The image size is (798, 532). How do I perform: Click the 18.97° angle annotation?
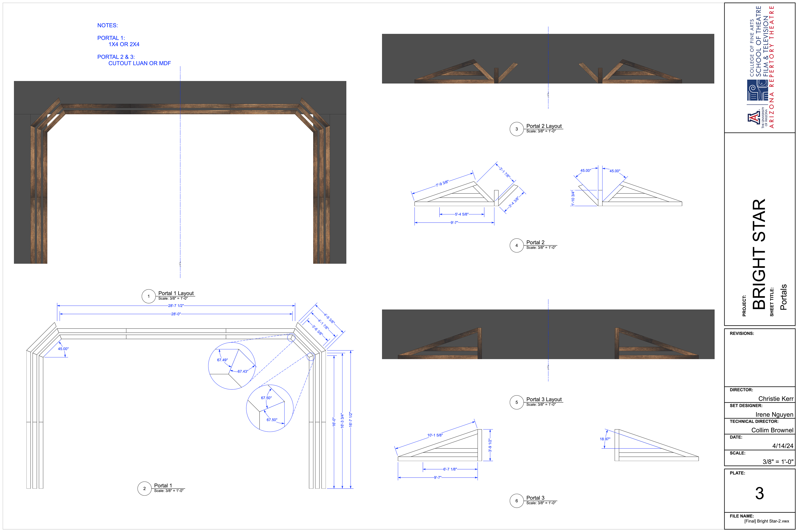605,439
